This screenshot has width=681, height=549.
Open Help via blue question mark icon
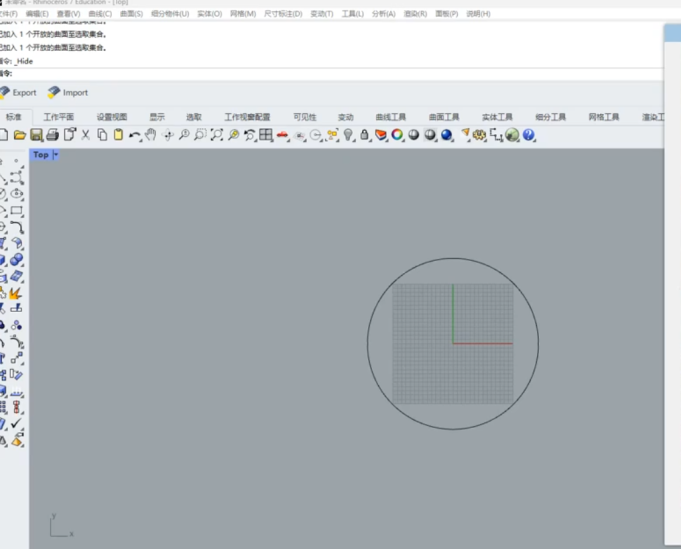pos(529,135)
